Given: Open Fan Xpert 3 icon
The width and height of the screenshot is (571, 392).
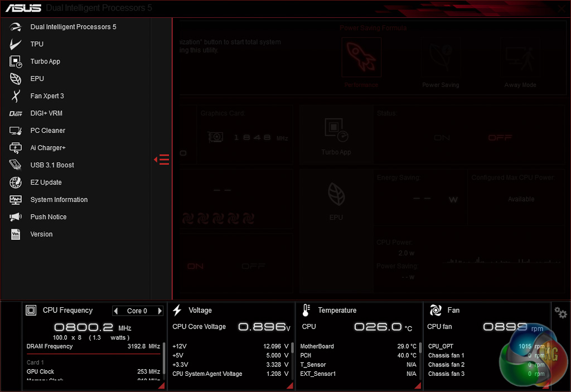Looking at the screenshot, I should click(x=15, y=96).
